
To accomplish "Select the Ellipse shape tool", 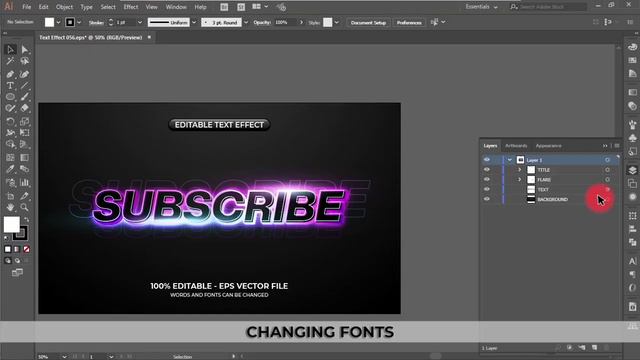I will [x=10, y=97].
